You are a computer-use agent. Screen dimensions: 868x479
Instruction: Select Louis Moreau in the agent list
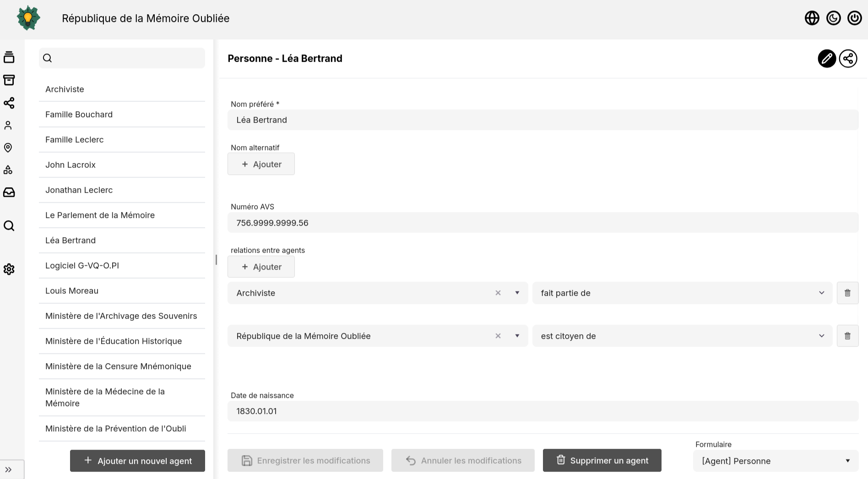coord(72,291)
